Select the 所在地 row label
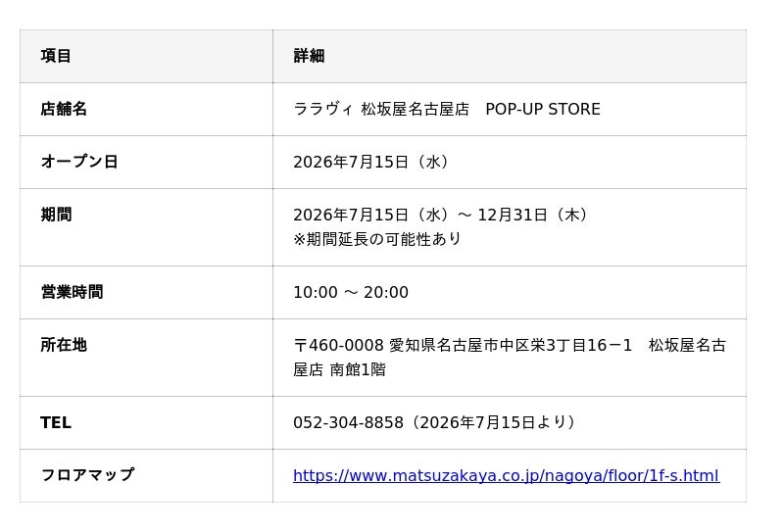 [64, 345]
